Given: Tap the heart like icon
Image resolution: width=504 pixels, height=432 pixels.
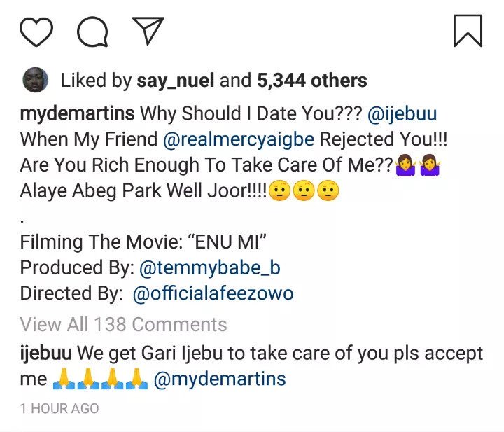Looking at the screenshot, I should tap(36, 31).
